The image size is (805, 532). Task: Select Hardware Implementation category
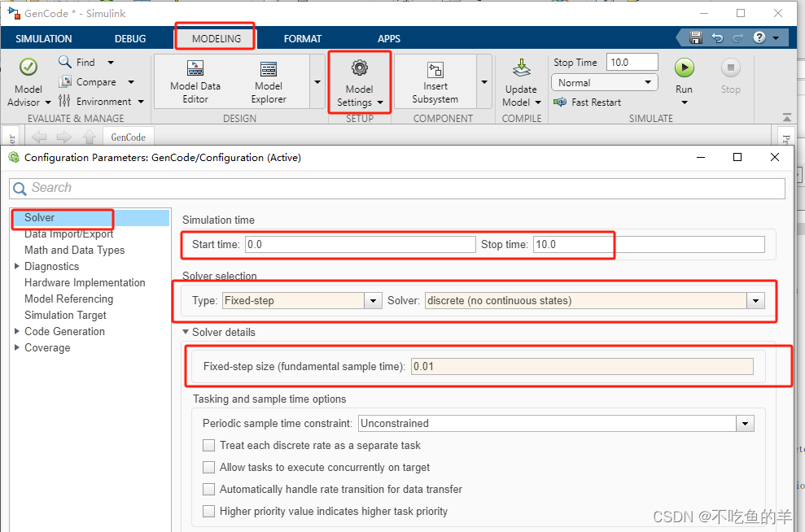pos(85,282)
